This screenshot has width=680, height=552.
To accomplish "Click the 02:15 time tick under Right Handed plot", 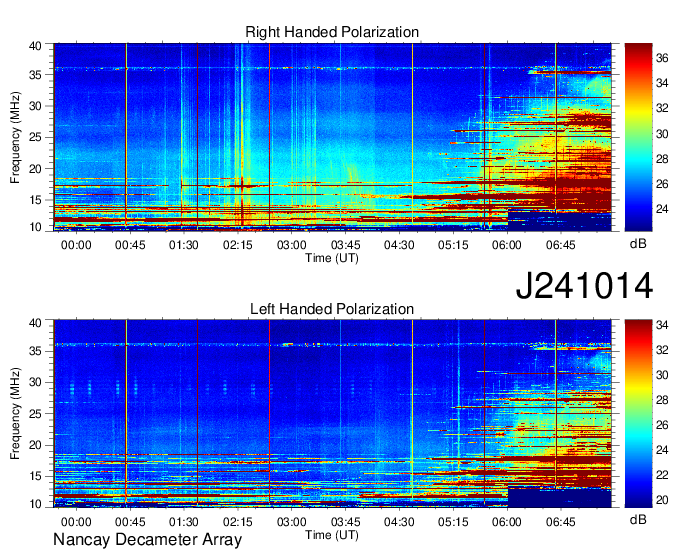I will click(238, 245).
